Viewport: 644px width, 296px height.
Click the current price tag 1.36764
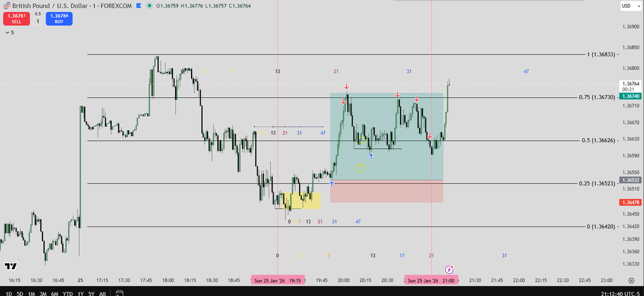[x=631, y=84]
